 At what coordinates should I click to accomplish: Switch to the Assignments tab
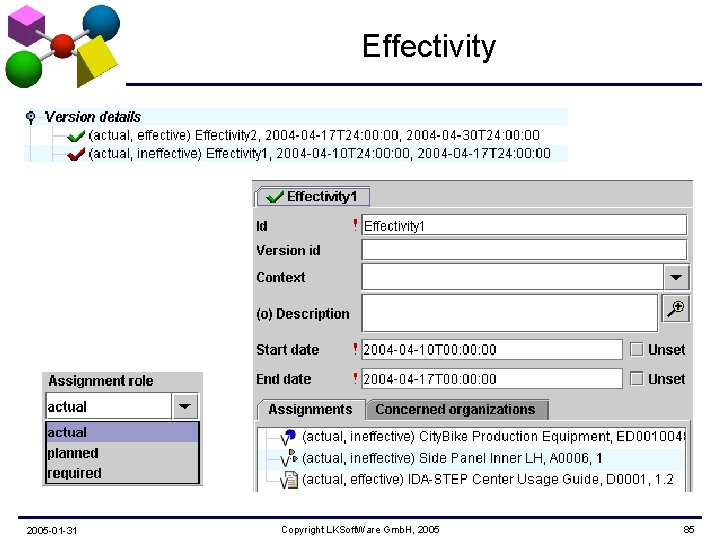(x=311, y=410)
